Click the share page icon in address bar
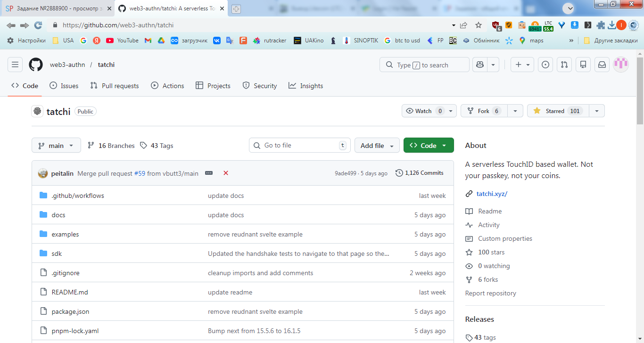Image resolution: width=644 pixels, height=343 pixels. click(464, 25)
